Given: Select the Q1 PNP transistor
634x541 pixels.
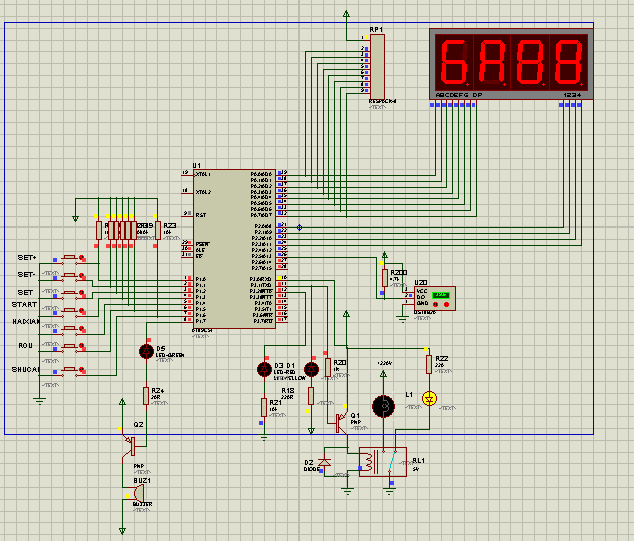Looking at the screenshot, I should pyautogui.click(x=342, y=423).
